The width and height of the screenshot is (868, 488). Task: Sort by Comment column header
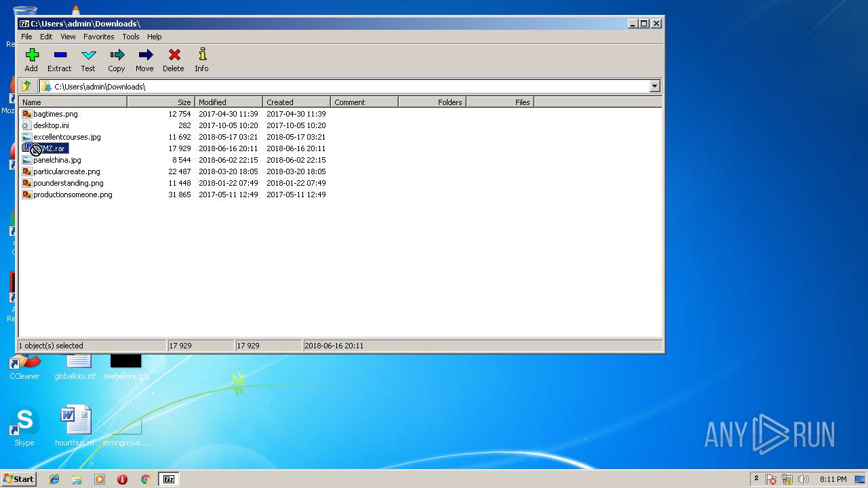point(365,102)
